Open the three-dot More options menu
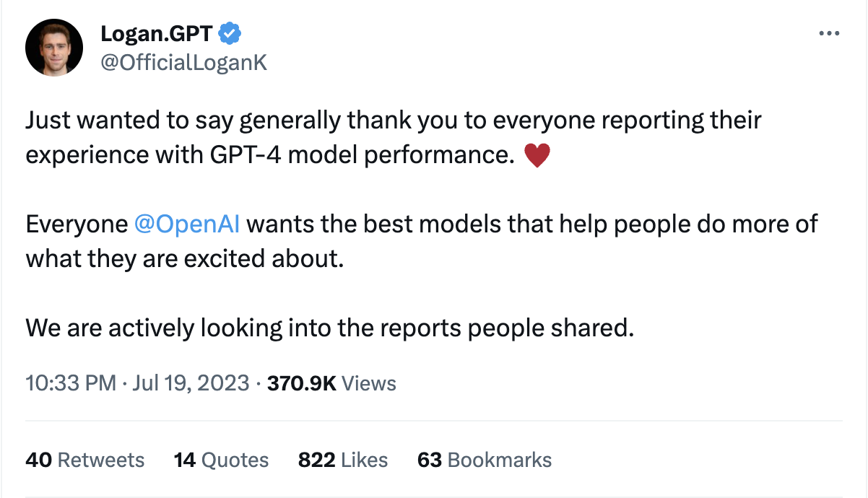Image resolution: width=868 pixels, height=498 pixels. tap(828, 33)
